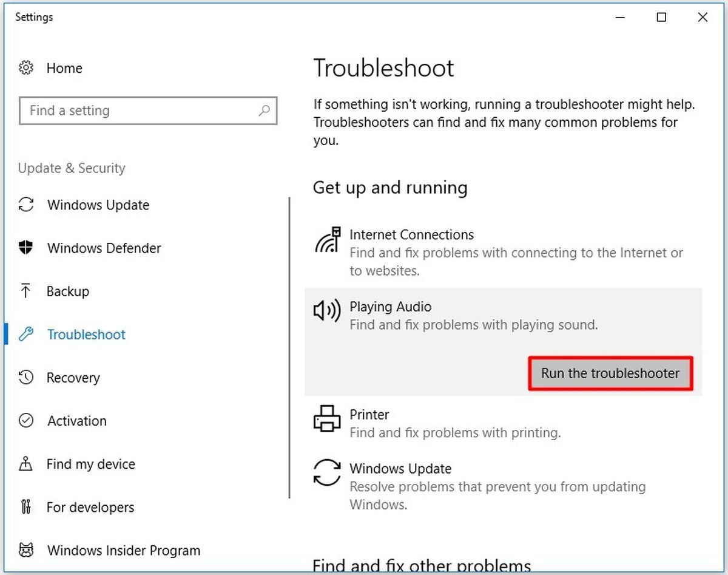Click the sidebar vertical scrollbar
The image size is (728, 575).
(290, 347)
